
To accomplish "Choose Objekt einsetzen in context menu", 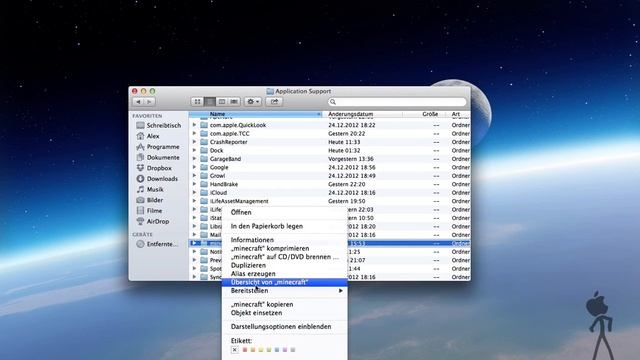I will (x=284, y=313).
